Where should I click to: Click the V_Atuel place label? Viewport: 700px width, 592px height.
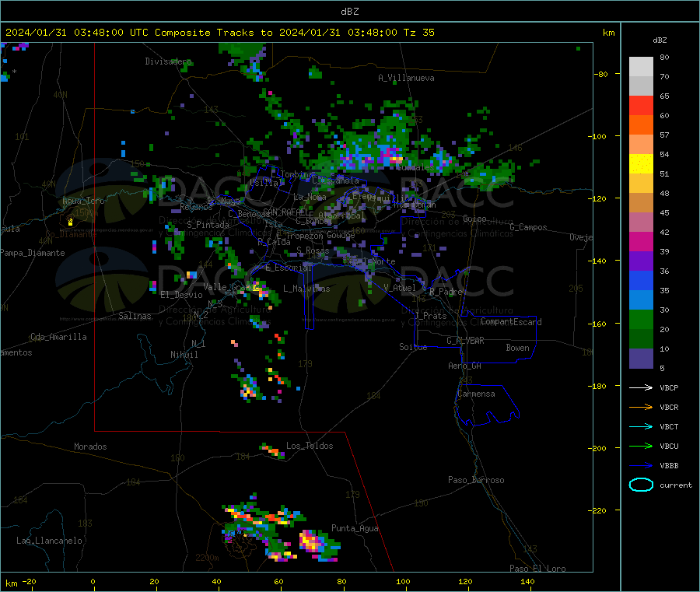click(399, 288)
